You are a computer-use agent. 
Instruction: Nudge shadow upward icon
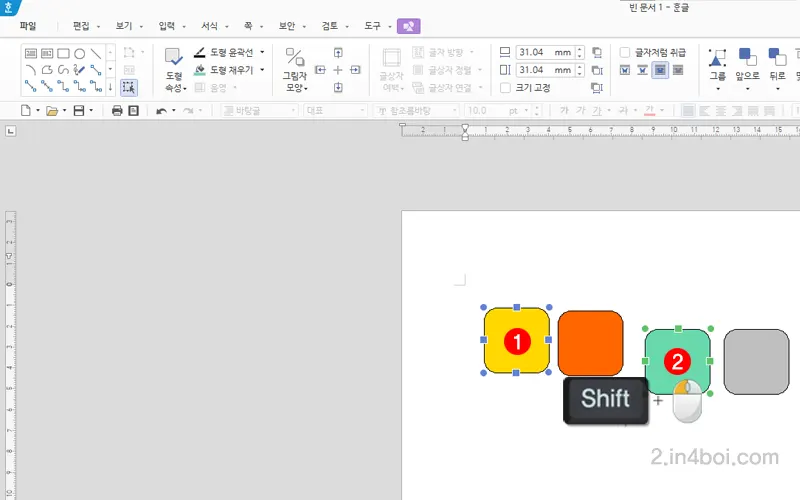(x=338, y=53)
